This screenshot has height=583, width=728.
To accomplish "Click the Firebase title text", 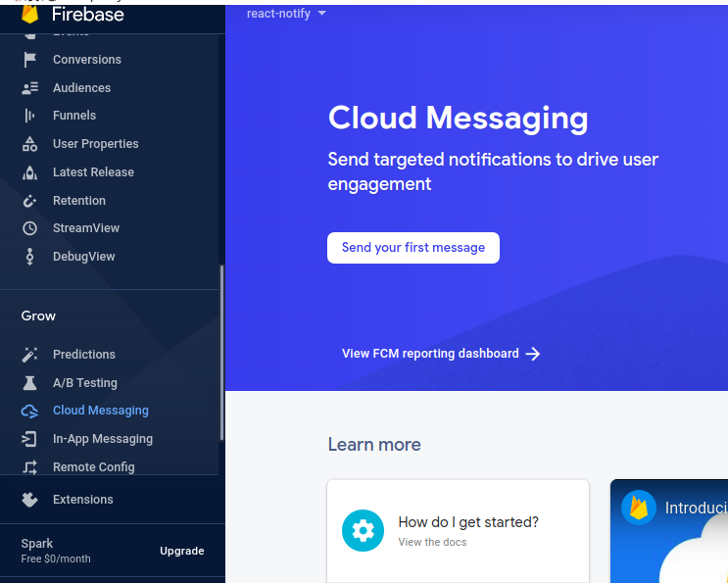I will coord(88,15).
